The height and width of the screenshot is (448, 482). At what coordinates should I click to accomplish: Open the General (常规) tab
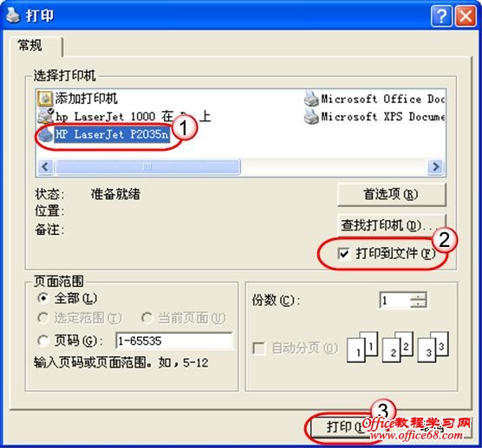point(36,47)
